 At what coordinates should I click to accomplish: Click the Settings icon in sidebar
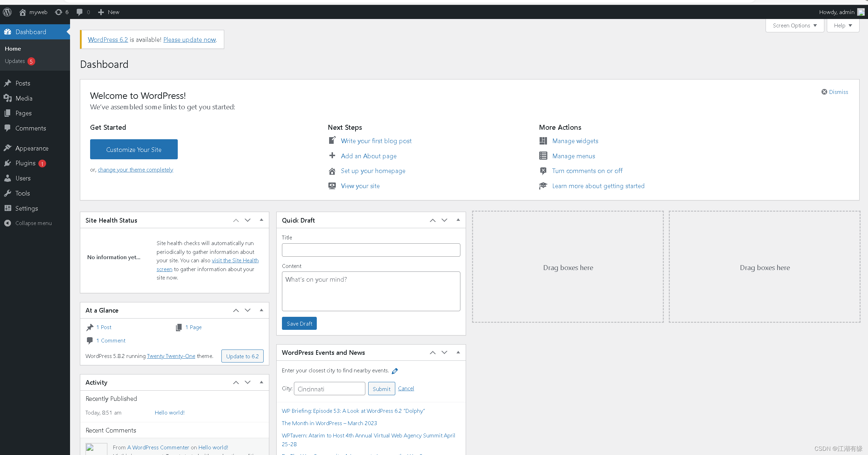(8, 208)
